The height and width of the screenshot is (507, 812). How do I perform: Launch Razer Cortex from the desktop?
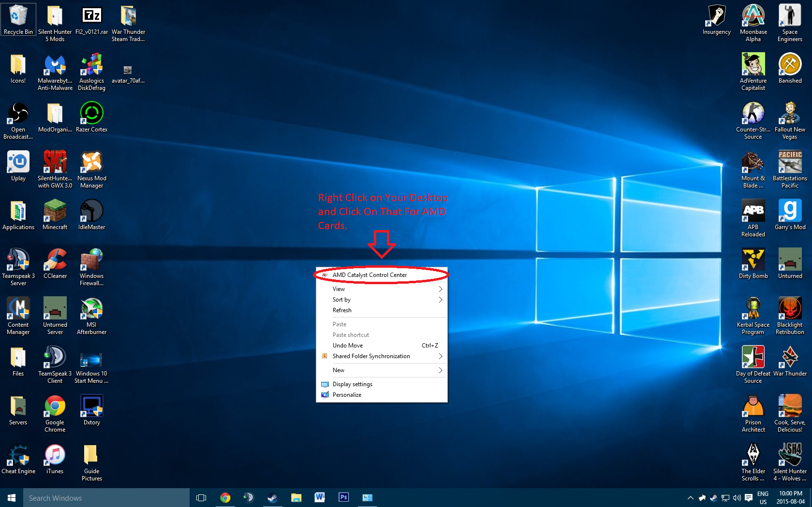[92, 117]
